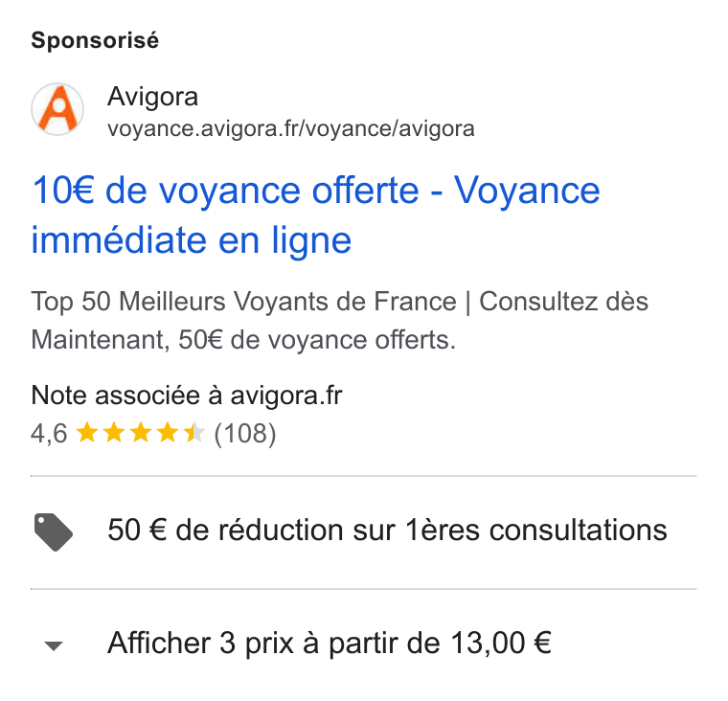Click the "Note associée à avigora.fr" text
Image resolution: width=728 pixels, height=701 pixels.
187,396
